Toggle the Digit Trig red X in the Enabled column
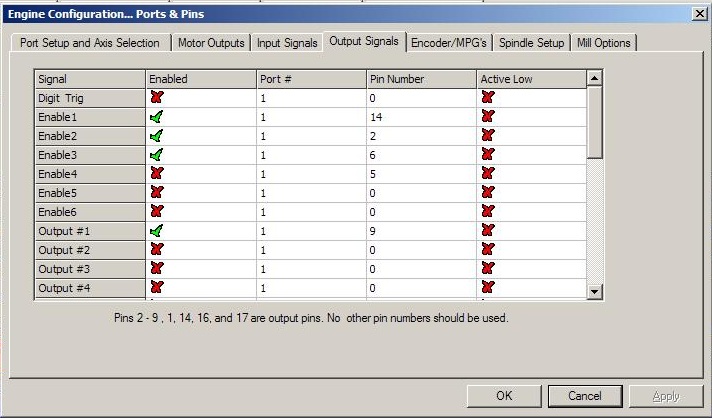712x418 pixels. [x=156, y=98]
